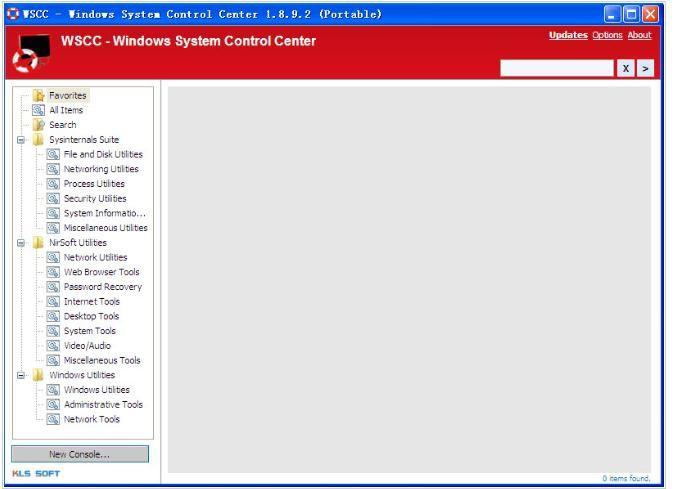This screenshot has height=489, width=681.
Task: Click the Miscellaneous Tools icon
Action: pyautogui.click(x=53, y=360)
